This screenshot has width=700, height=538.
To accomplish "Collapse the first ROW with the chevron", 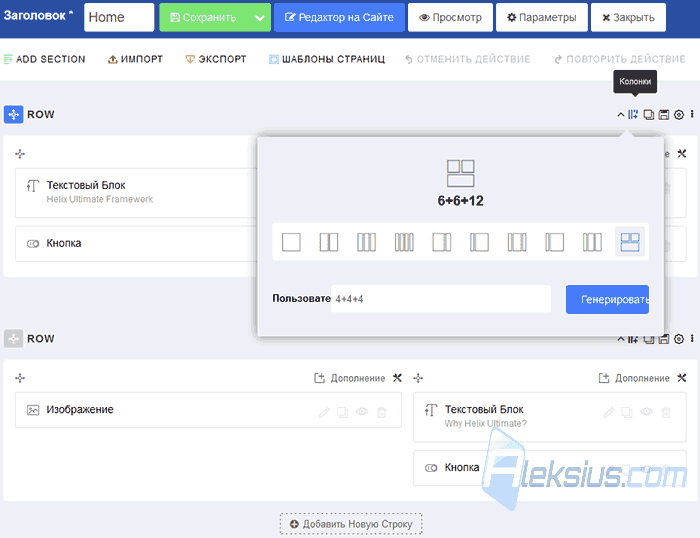I will click(621, 115).
